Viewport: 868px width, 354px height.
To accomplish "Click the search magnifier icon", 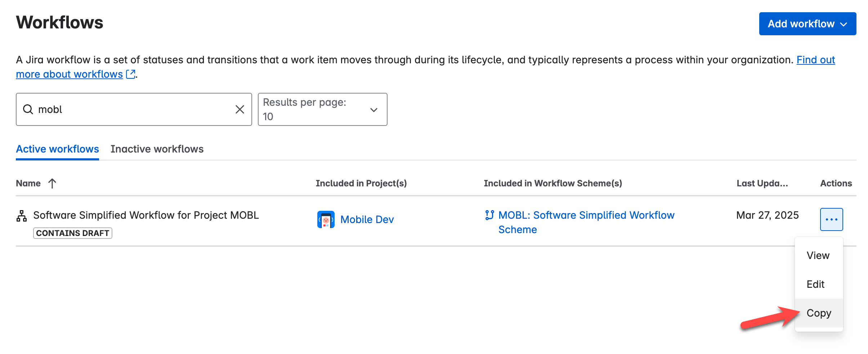I will point(28,109).
